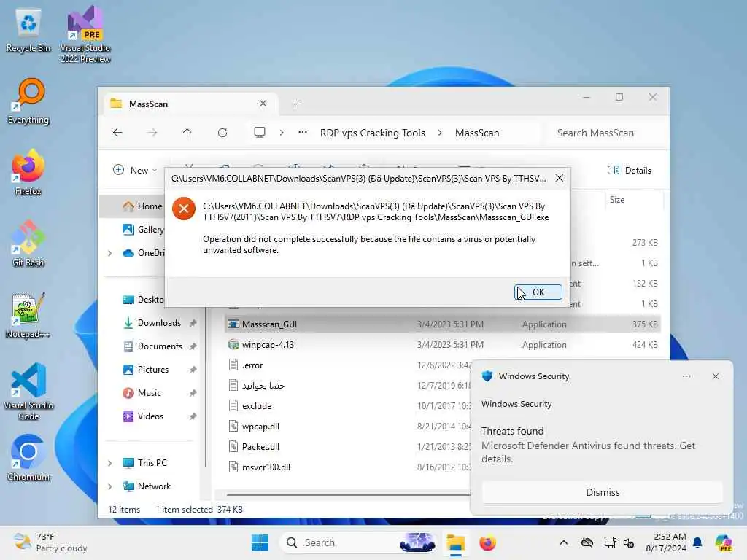Expand chevron after the PC icon in address bar
Viewport: 747px width, 560px height.
tap(282, 133)
